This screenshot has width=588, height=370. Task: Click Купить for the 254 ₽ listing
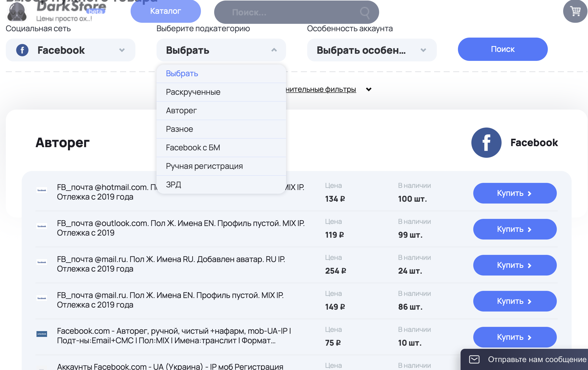tap(514, 265)
